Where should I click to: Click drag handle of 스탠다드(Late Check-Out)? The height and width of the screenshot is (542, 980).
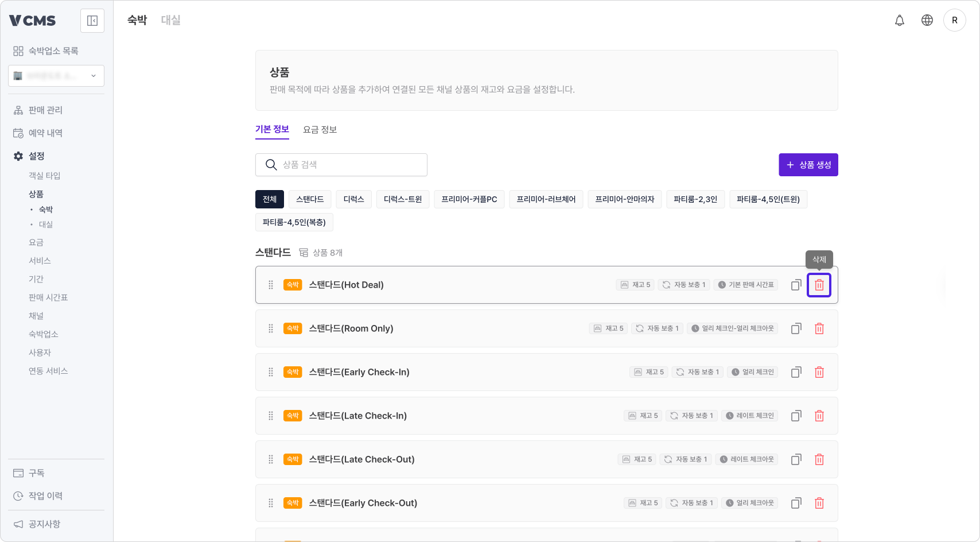click(x=271, y=459)
